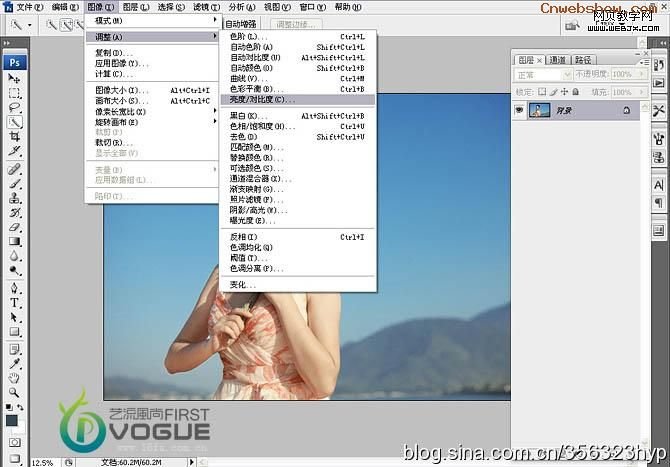
Task: Expand the right panel dock arrows
Action: 662,43
